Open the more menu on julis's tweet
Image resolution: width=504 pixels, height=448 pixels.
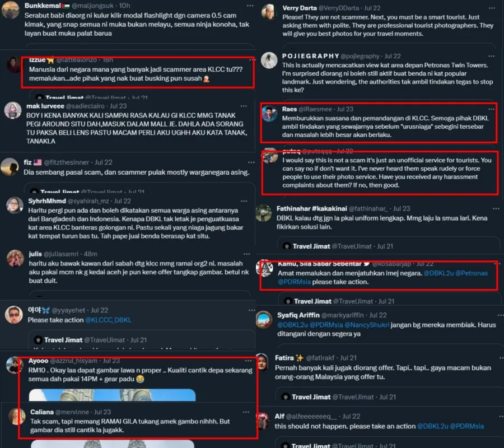[x=246, y=254]
